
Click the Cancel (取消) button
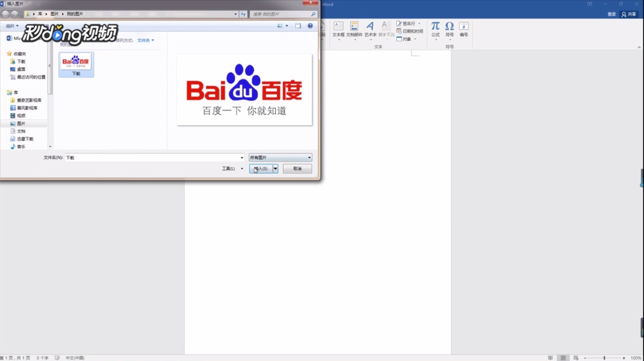coord(297,168)
